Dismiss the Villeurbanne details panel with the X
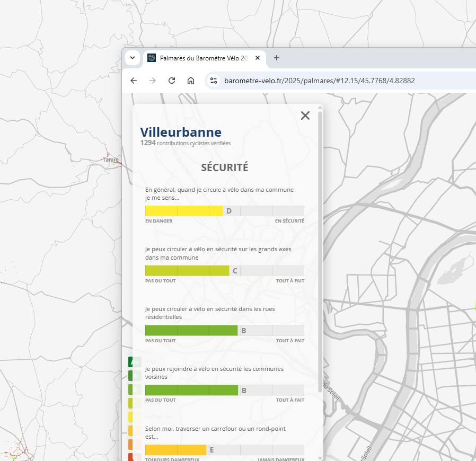The height and width of the screenshot is (461, 476). point(305,116)
